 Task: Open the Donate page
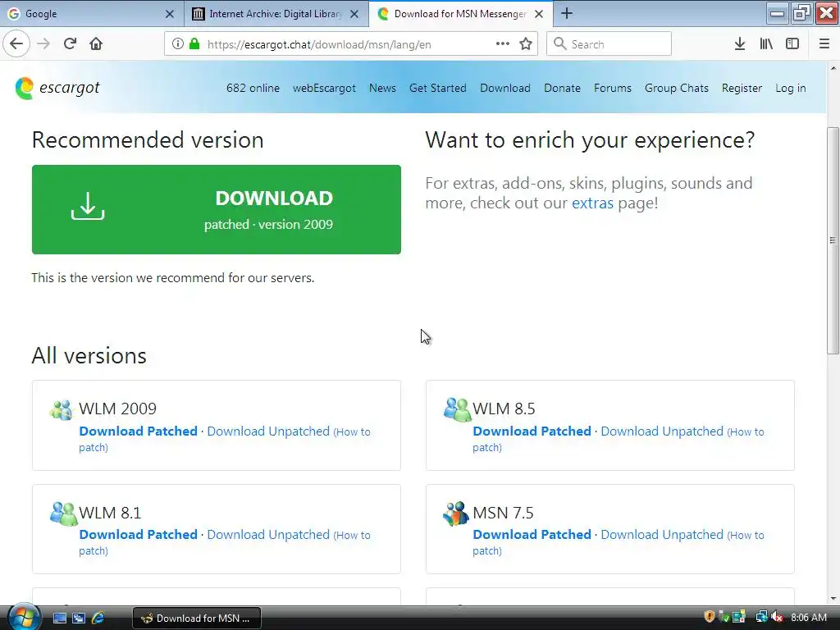pyautogui.click(x=562, y=88)
